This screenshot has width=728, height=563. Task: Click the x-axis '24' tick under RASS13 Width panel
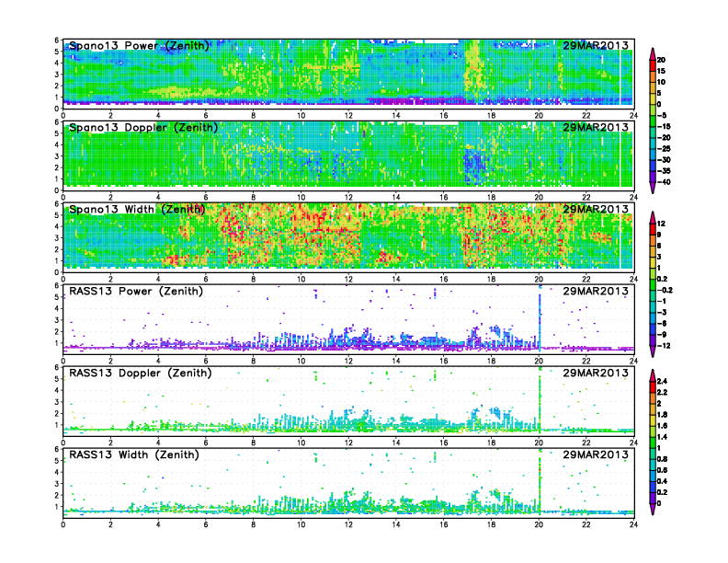633,524
